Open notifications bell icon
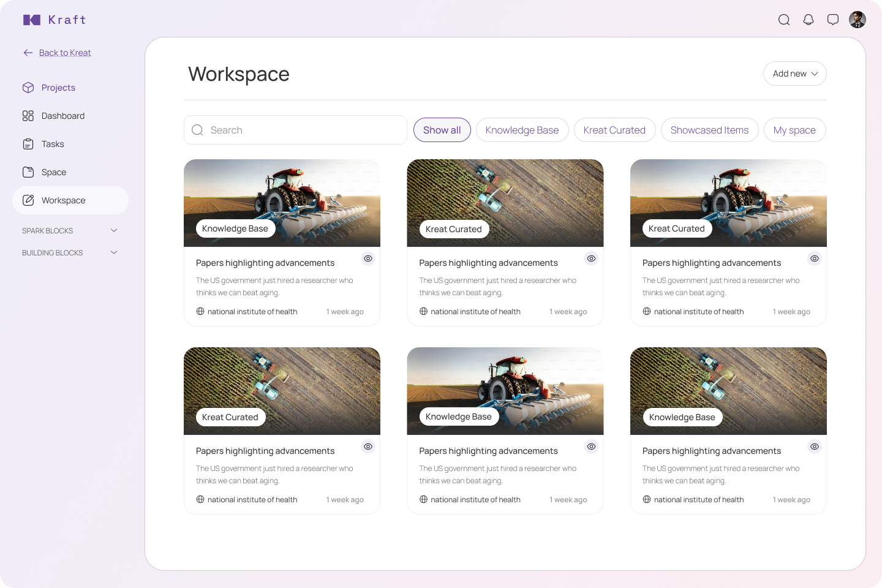Image resolution: width=882 pixels, height=588 pixels. tap(809, 20)
